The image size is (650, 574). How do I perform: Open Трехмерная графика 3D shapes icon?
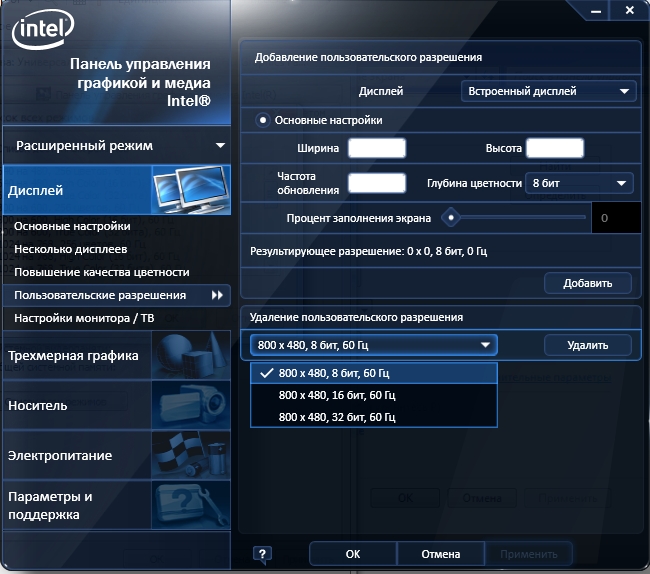(x=189, y=355)
